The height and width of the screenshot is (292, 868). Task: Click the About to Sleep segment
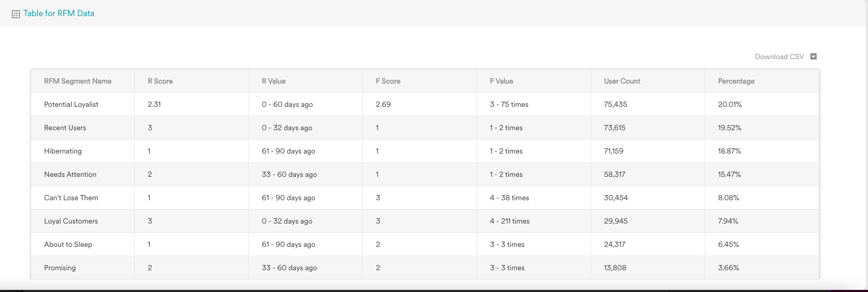point(68,245)
